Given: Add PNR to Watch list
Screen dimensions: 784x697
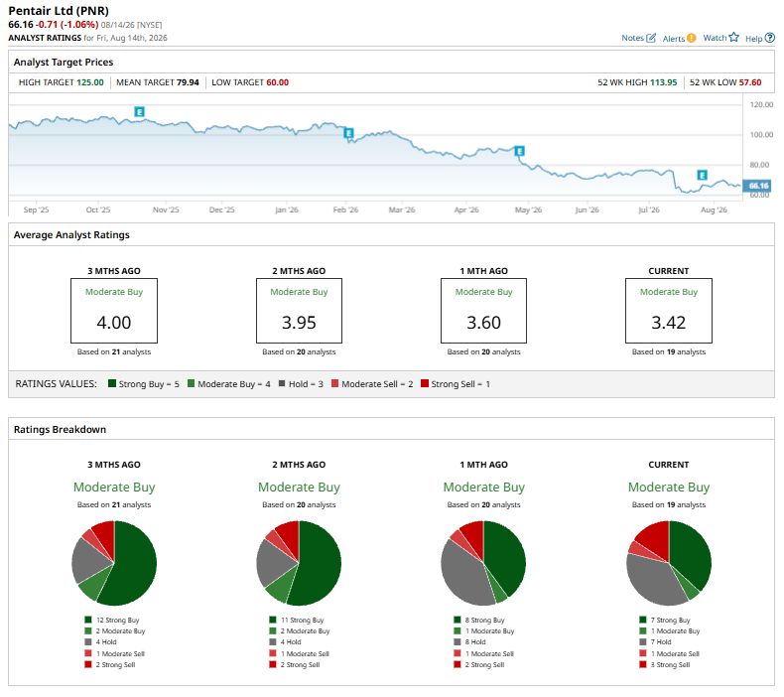Looking at the screenshot, I should click(x=720, y=38).
